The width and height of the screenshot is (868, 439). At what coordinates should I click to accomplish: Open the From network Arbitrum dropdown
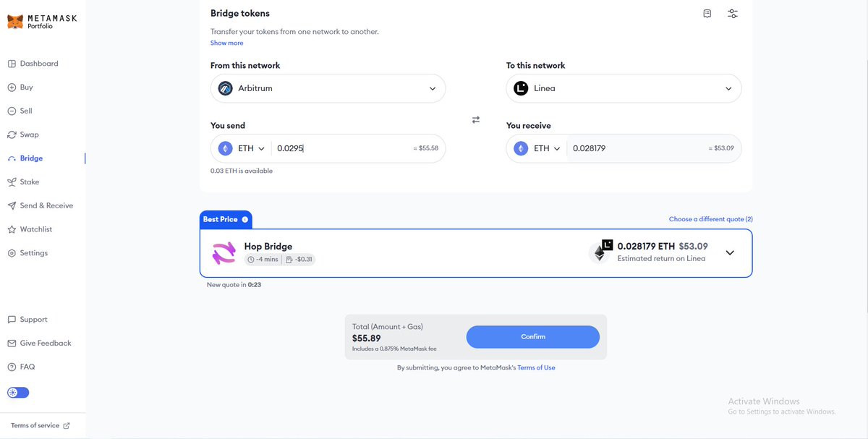click(x=328, y=88)
